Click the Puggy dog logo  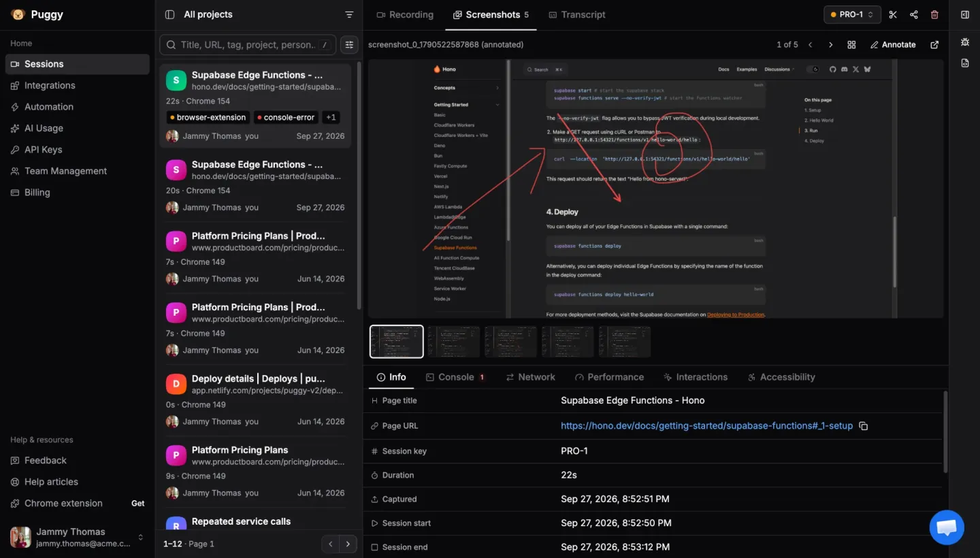[18, 14]
